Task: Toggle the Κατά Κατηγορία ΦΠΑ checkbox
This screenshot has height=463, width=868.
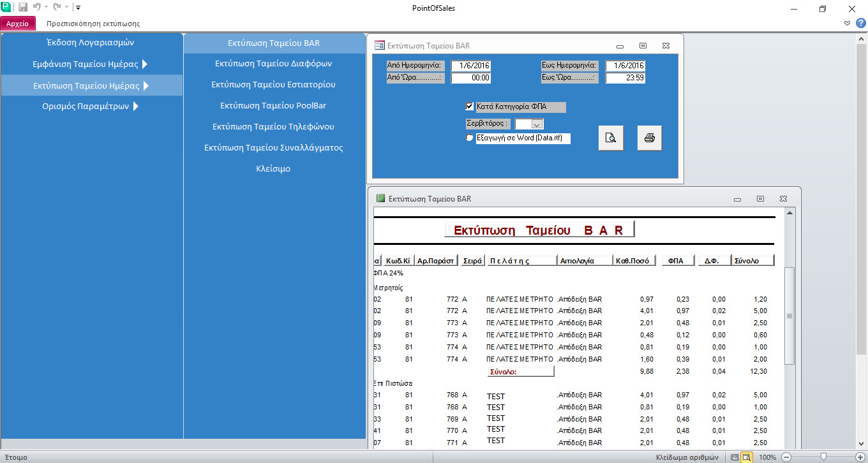Action: click(470, 107)
